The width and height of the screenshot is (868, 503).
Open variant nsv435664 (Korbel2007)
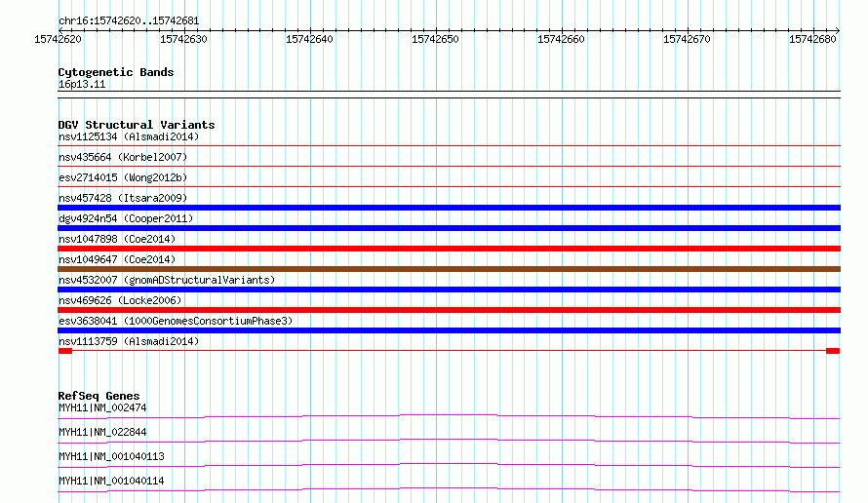tap(123, 157)
